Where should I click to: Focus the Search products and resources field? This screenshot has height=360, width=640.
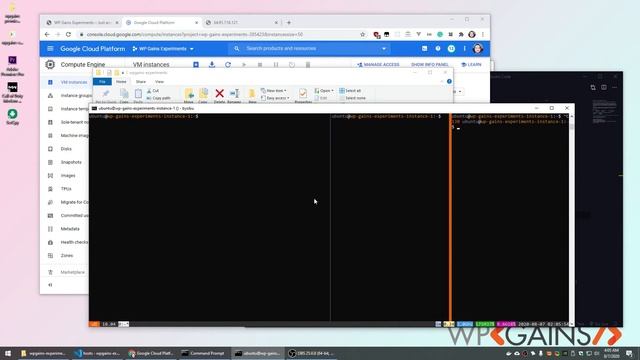pyautogui.click(x=310, y=49)
